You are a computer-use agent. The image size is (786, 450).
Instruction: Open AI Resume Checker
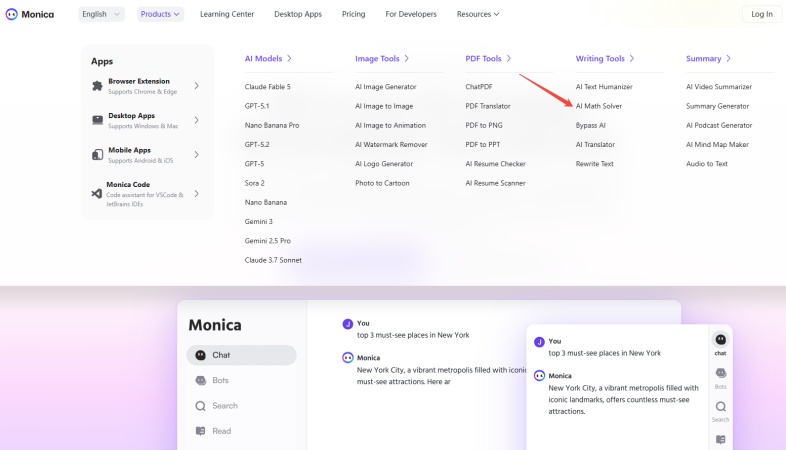click(495, 164)
